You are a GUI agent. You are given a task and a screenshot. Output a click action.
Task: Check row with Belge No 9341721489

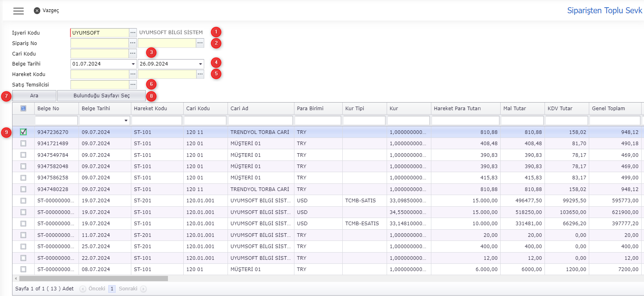23,143
